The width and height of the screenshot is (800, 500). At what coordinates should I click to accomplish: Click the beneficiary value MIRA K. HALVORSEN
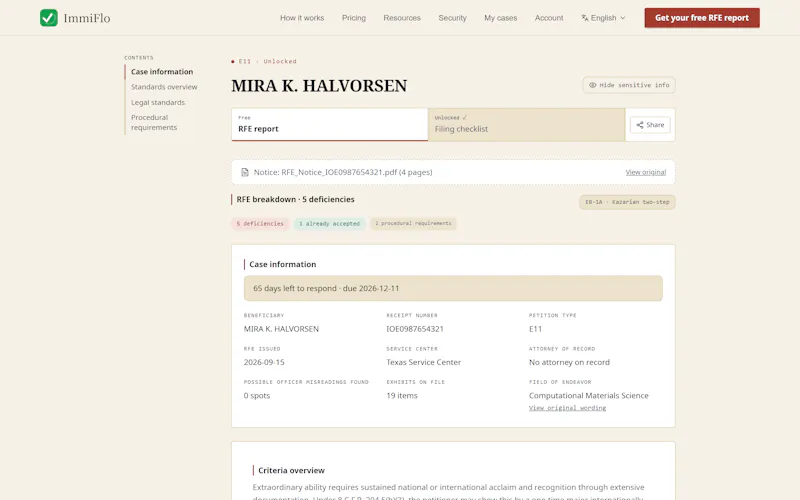coord(281,329)
